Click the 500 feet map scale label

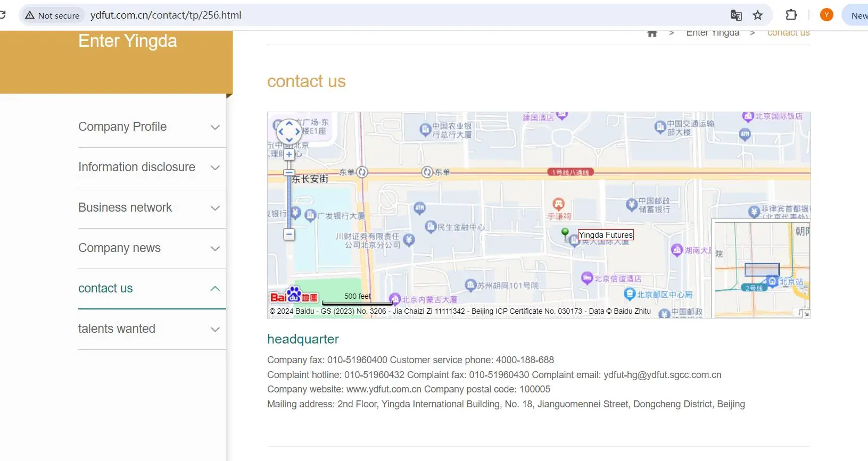pos(357,296)
